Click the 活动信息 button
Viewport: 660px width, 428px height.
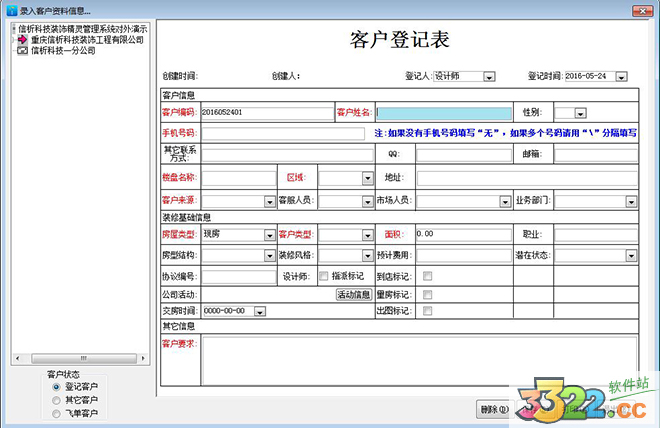coord(353,295)
